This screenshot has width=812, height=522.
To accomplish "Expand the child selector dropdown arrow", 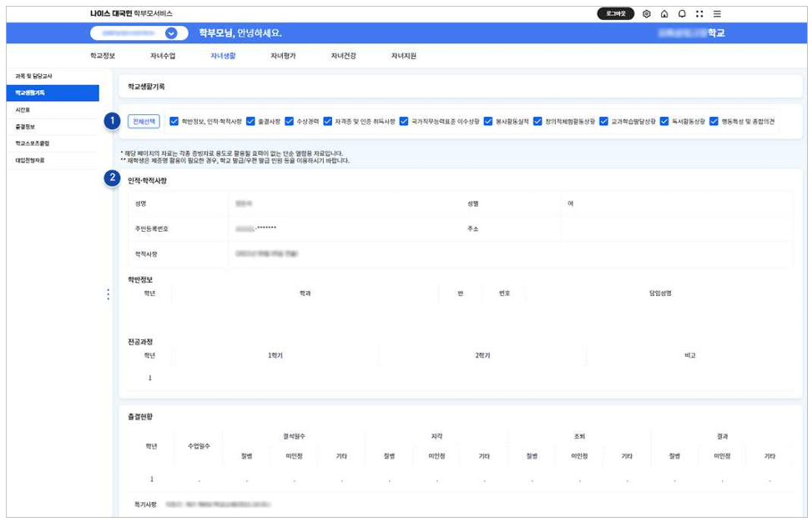I will (171, 33).
